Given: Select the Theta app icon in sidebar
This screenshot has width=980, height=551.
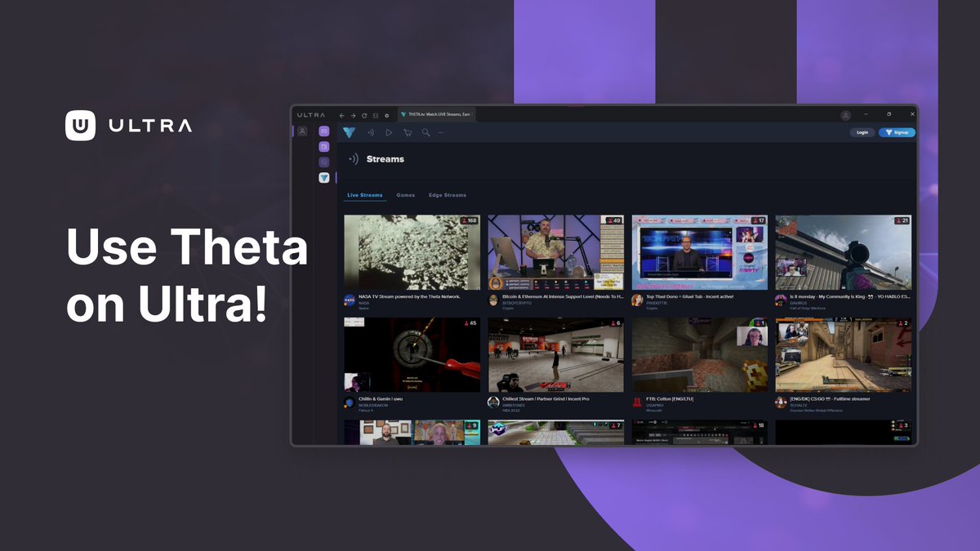Looking at the screenshot, I should (x=324, y=177).
